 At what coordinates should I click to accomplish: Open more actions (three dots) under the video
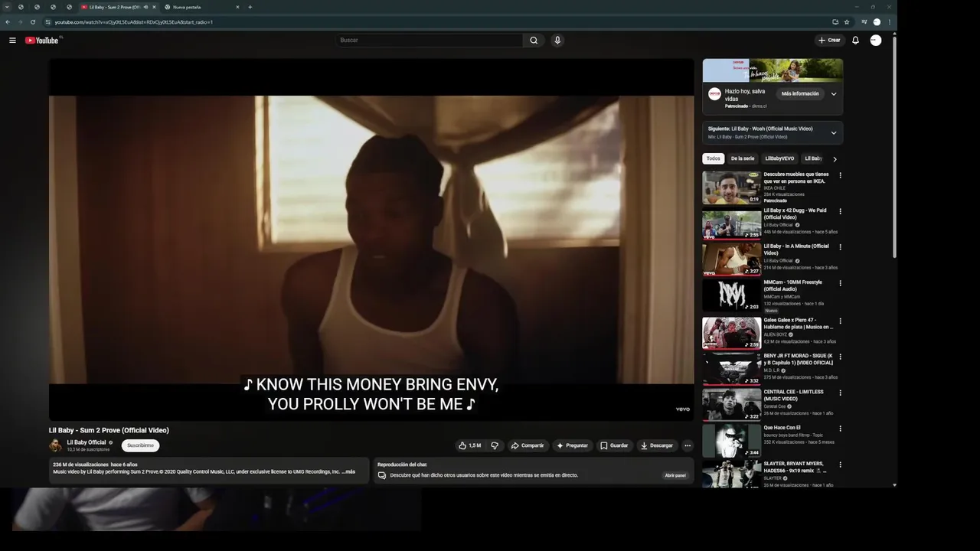point(687,445)
